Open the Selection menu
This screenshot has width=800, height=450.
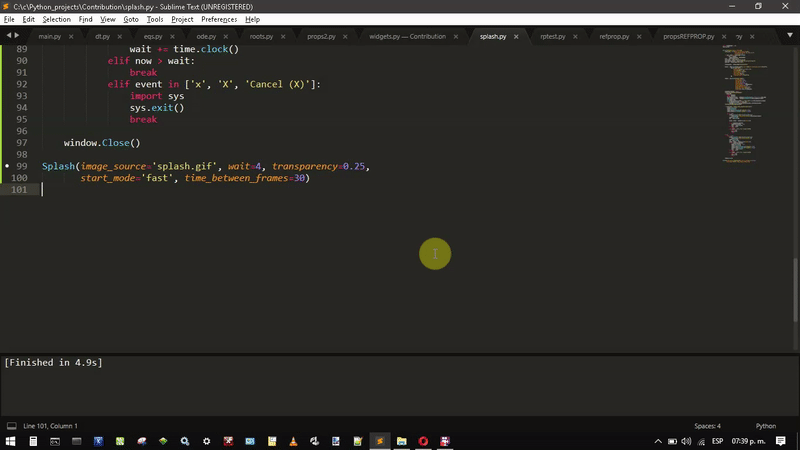[x=56, y=19]
